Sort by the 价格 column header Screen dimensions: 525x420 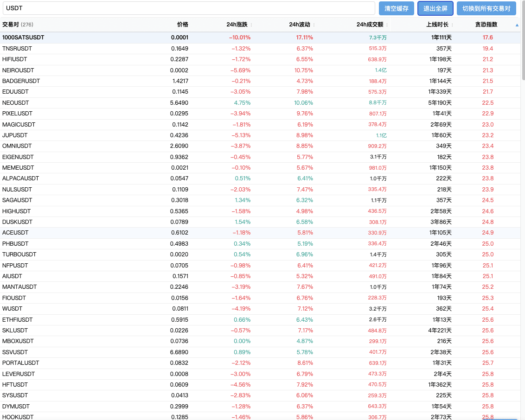[x=182, y=25]
